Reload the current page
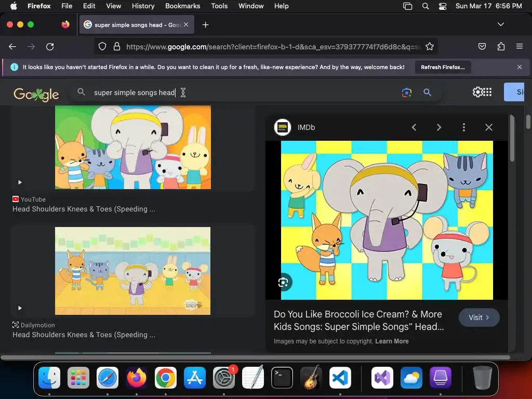The height and width of the screenshot is (399, 532). click(50, 46)
